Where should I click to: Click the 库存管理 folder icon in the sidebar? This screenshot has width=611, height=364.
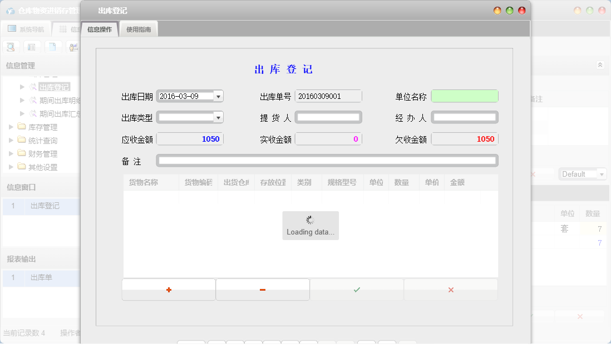coord(21,127)
